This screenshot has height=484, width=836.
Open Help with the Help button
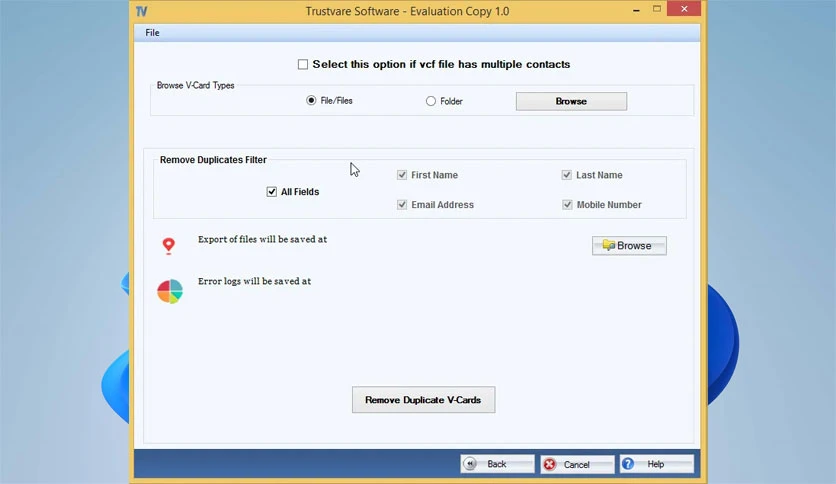[657, 464]
